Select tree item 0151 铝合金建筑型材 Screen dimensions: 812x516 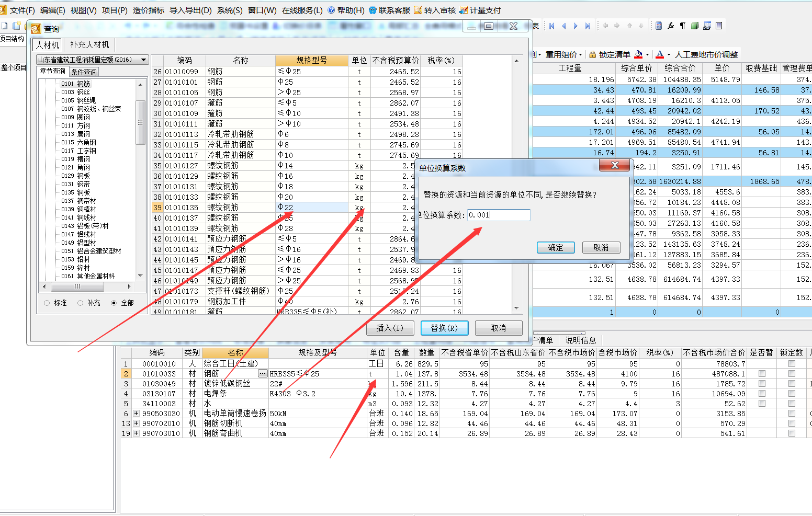click(x=91, y=251)
